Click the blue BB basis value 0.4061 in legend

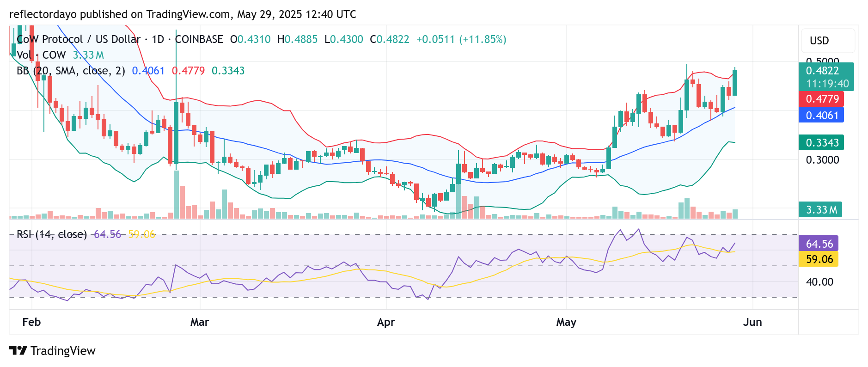tap(148, 71)
